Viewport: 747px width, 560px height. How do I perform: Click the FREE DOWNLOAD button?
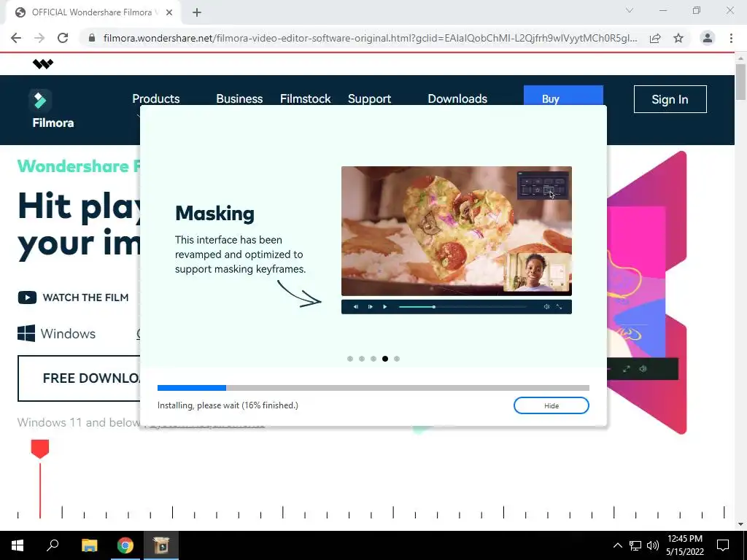79,378
